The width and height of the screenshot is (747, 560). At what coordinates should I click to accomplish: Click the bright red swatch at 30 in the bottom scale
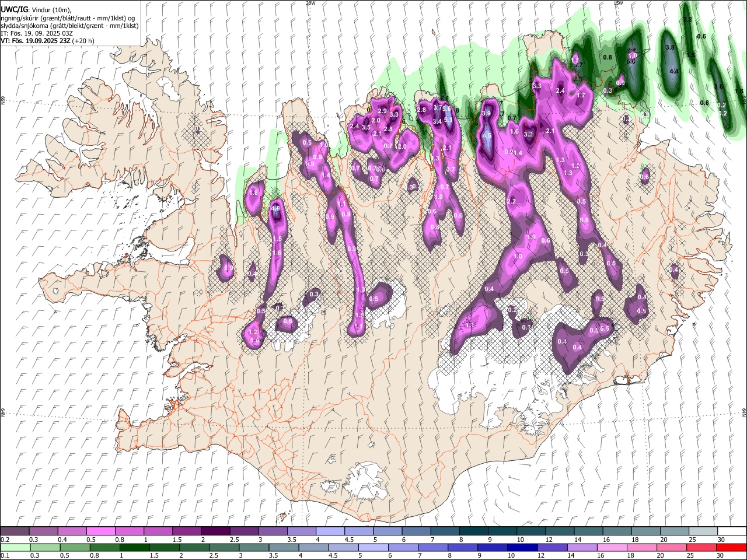pos(731,548)
